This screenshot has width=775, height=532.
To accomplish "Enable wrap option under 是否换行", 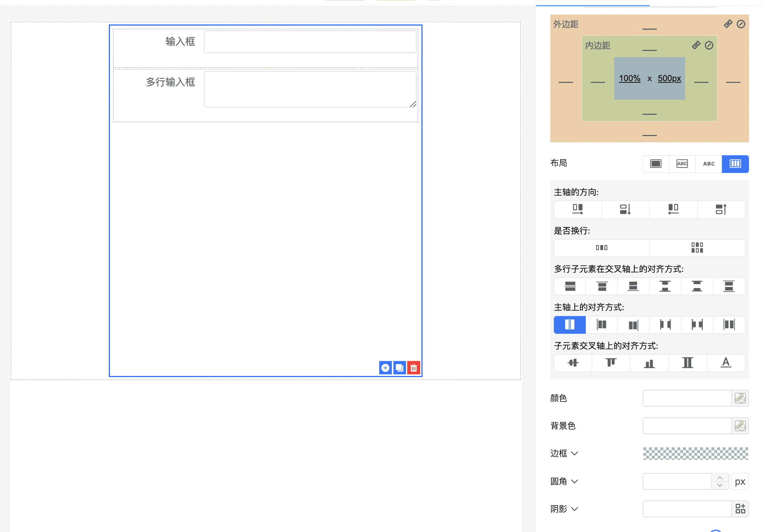I will [697, 247].
